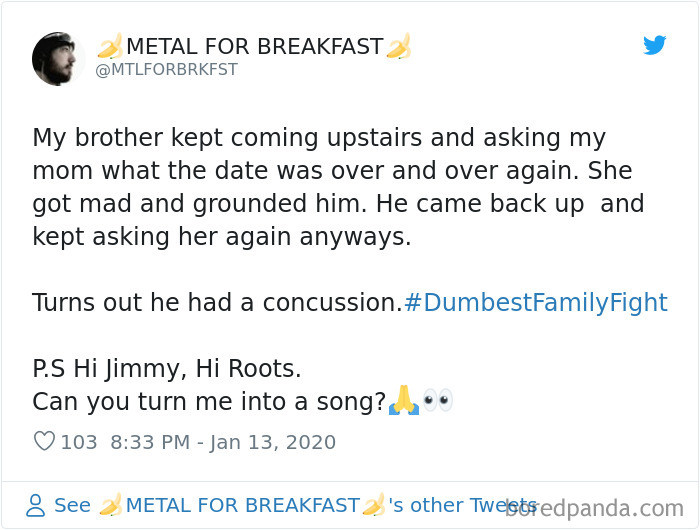Click the banana emoji before the METAL display name
The height and width of the screenshot is (530, 700).
[109, 46]
